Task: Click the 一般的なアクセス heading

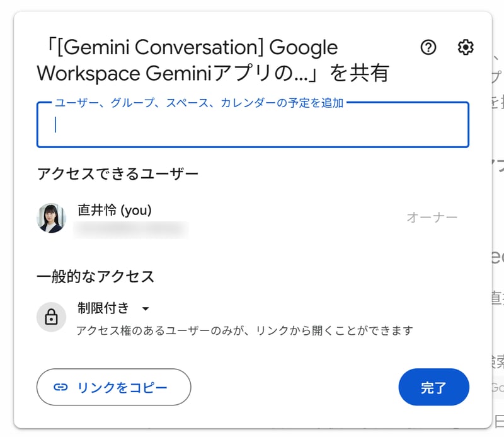Action: pyautogui.click(x=96, y=276)
